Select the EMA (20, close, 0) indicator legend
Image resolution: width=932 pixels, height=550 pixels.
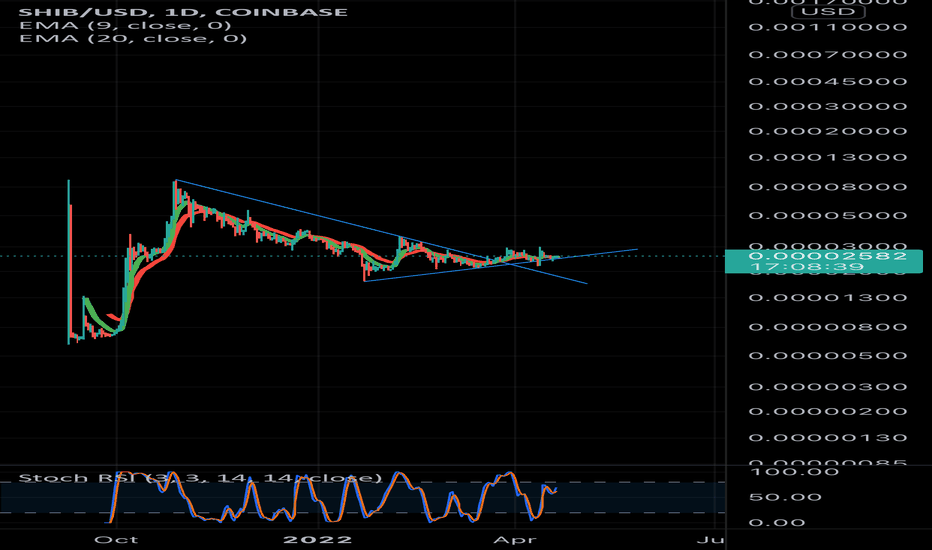(133, 39)
